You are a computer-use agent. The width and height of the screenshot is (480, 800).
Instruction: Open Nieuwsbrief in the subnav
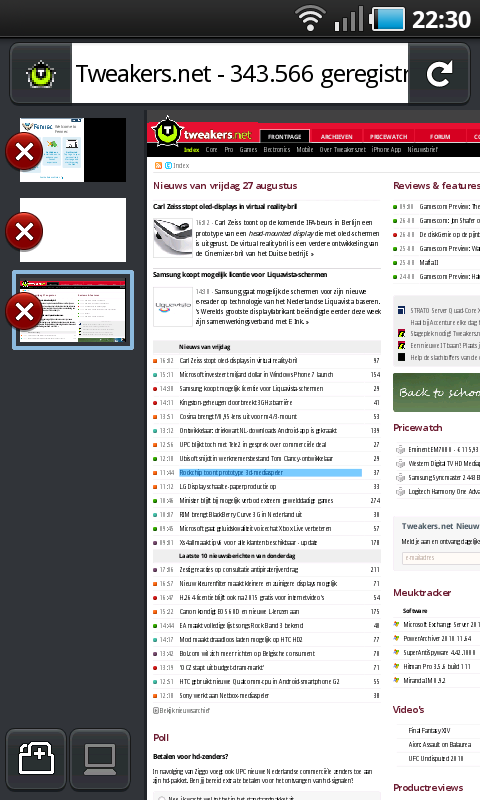(422, 149)
